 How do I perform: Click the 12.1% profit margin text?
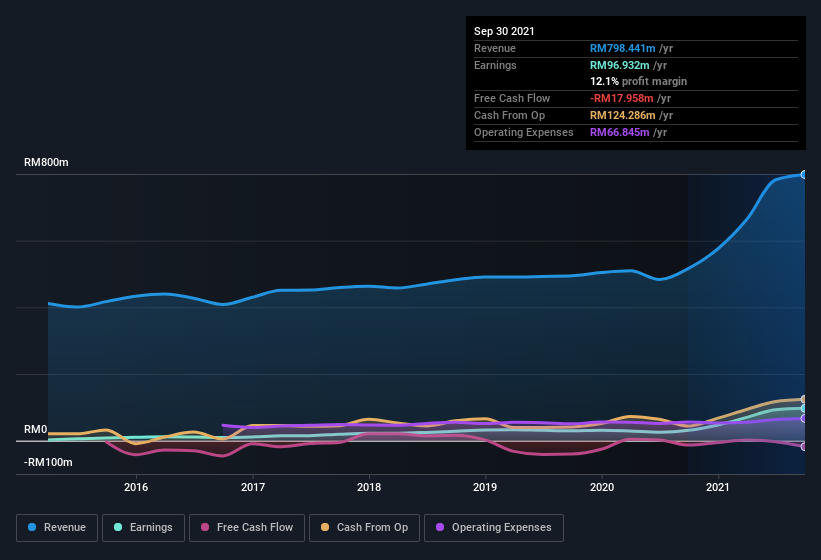[638, 82]
